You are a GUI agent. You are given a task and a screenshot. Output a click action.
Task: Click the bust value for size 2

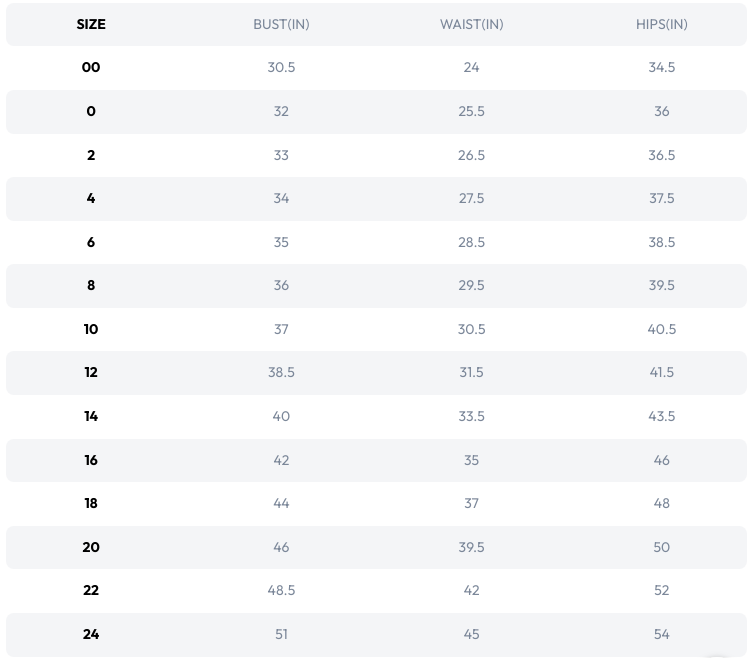click(x=281, y=155)
